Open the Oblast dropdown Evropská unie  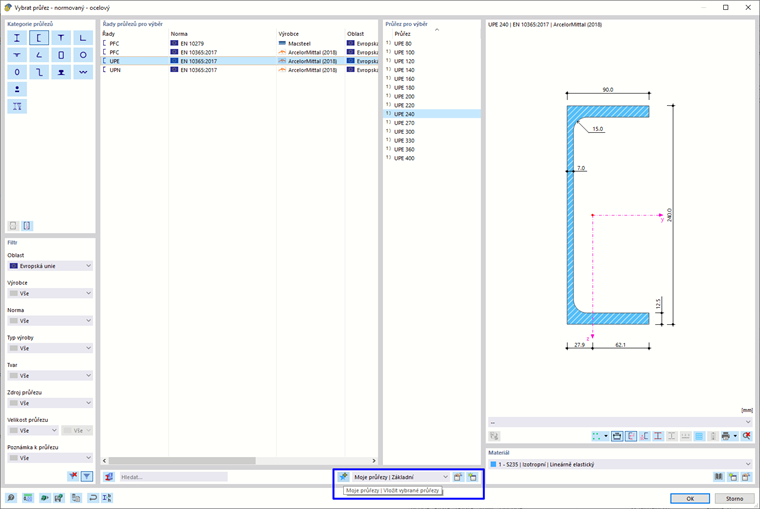(x=50, y=266)
